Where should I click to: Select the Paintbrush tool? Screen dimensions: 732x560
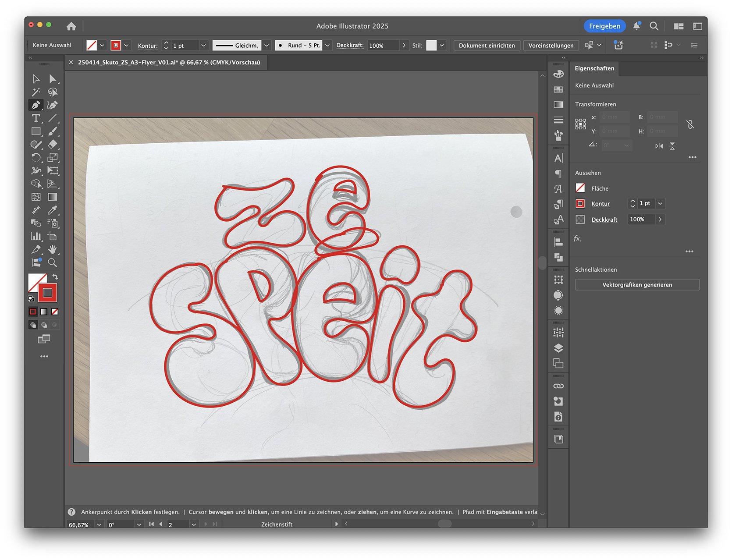coord(53,131)
